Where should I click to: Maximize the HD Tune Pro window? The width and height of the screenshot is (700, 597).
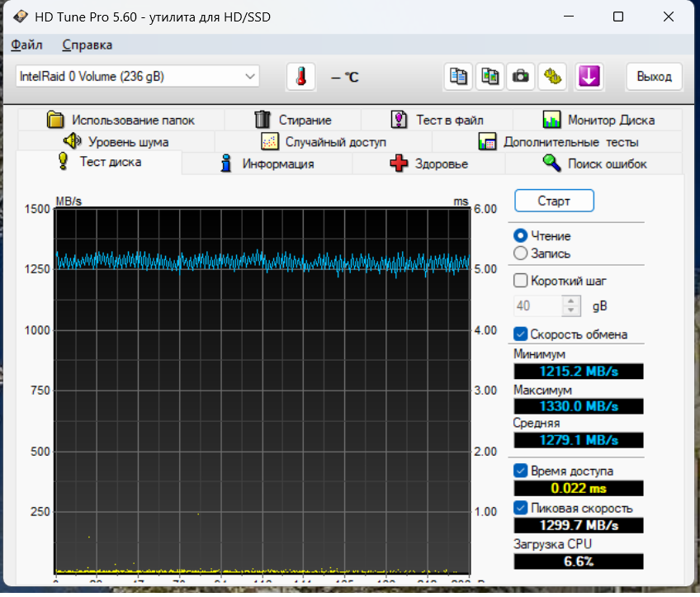[x=618, y=17]
